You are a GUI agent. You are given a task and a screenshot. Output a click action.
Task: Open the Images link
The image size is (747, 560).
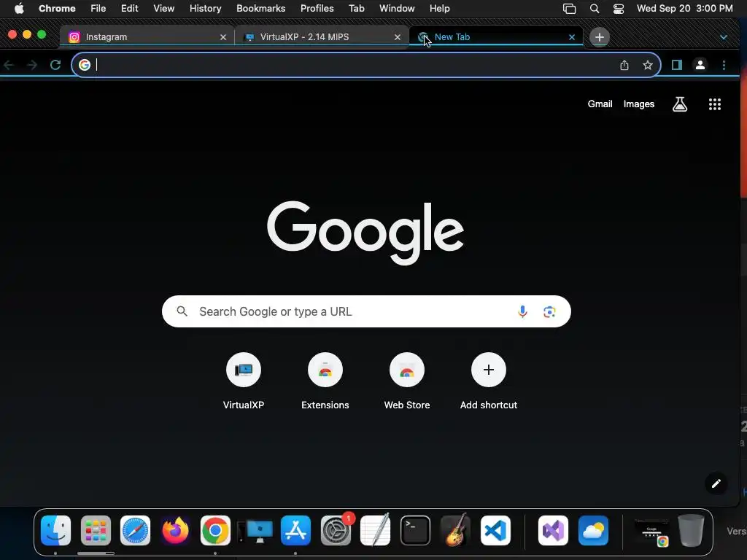(639, 104)
